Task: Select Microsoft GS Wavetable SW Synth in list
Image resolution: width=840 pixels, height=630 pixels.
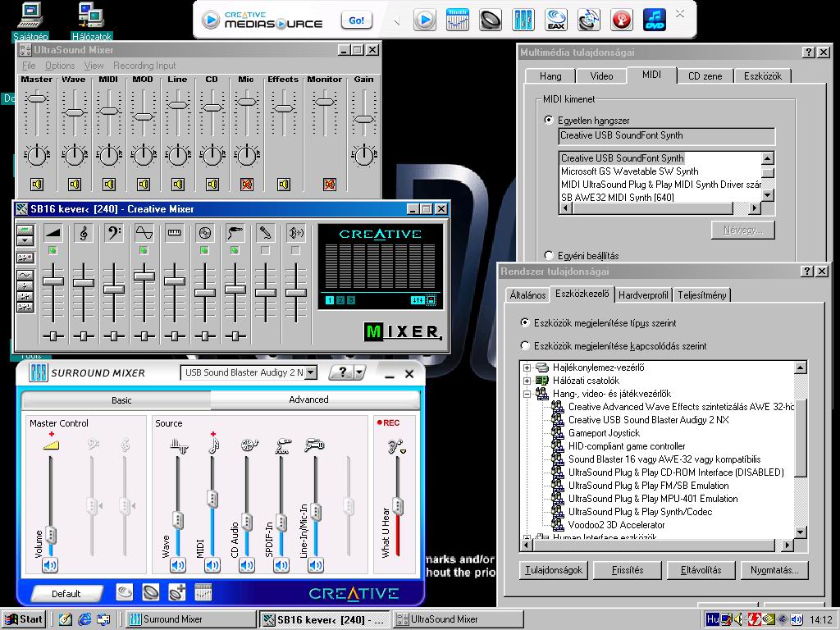Action: pyautogui.click(x=629, y=171)
